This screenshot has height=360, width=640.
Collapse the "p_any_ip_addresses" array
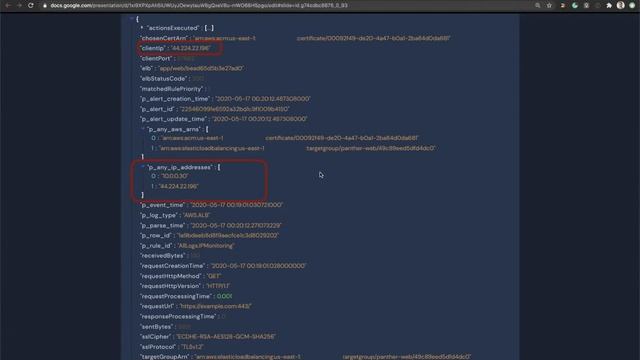click(x=142, y=167)
